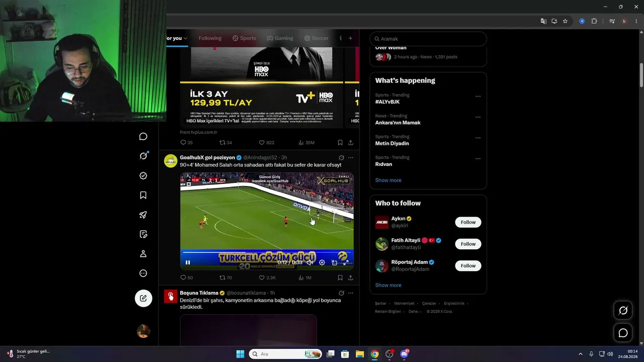
Task: Mute the Salah goal video
Action: point(310,262)
